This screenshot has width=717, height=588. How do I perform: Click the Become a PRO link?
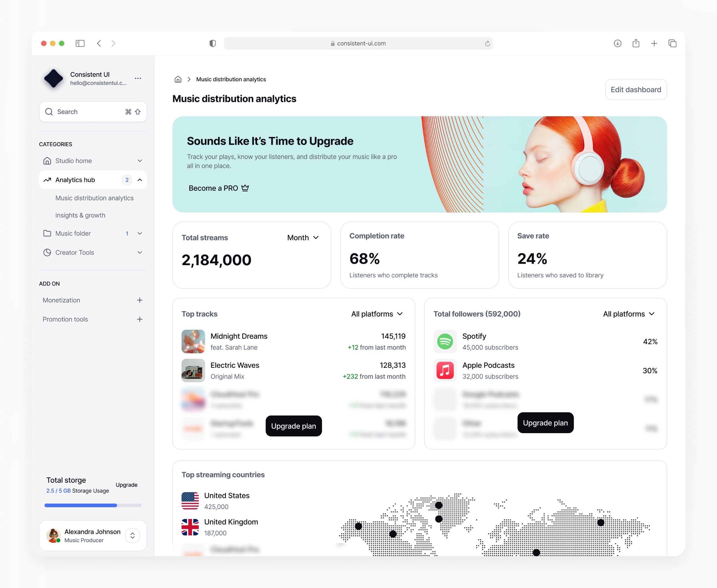click(218, 188)
